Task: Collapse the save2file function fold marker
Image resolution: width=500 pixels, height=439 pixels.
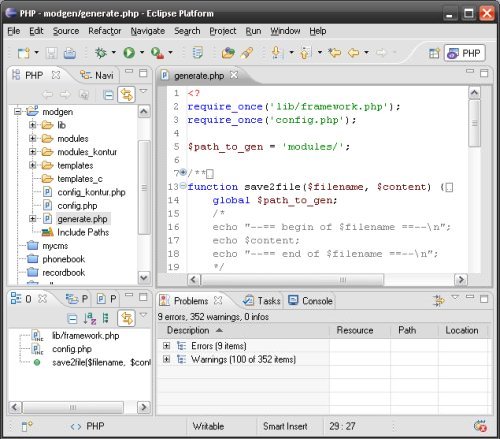Action: pos(183,186)
